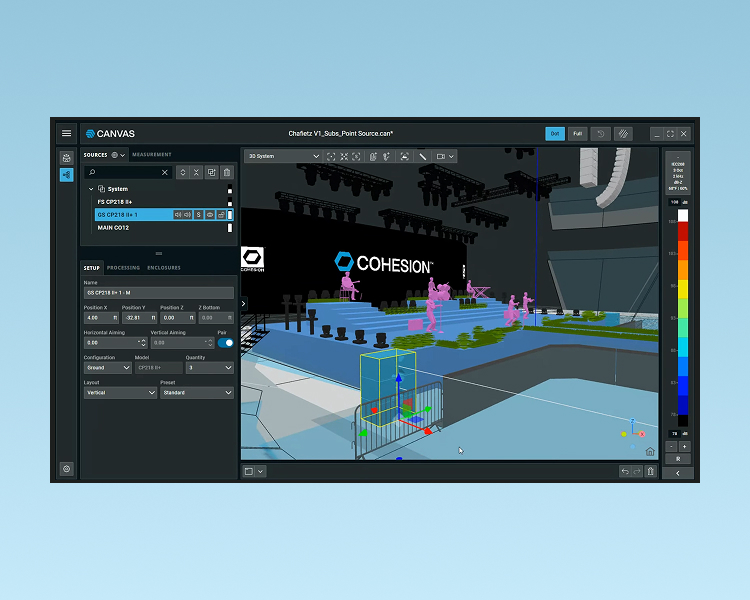The height and width of the screenshot is (600, 750).
Task: Solo the GS CP218 II+ 1 source
Action: 199,215
